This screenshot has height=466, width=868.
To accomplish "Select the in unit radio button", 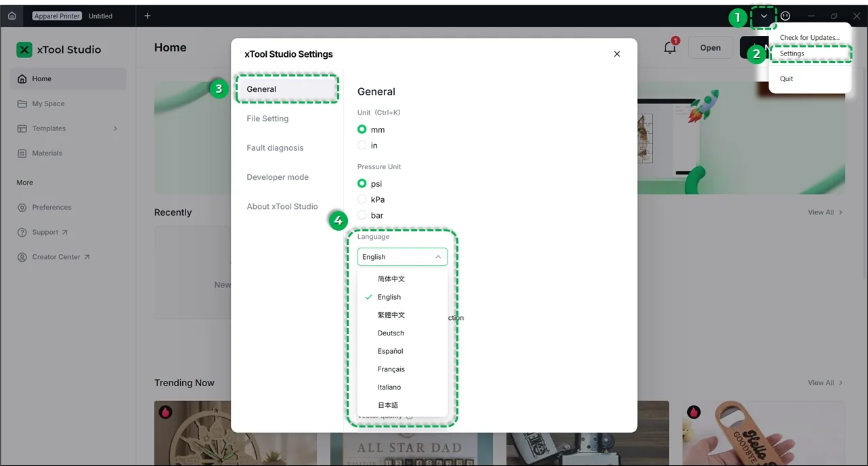I will pos(362,145).
